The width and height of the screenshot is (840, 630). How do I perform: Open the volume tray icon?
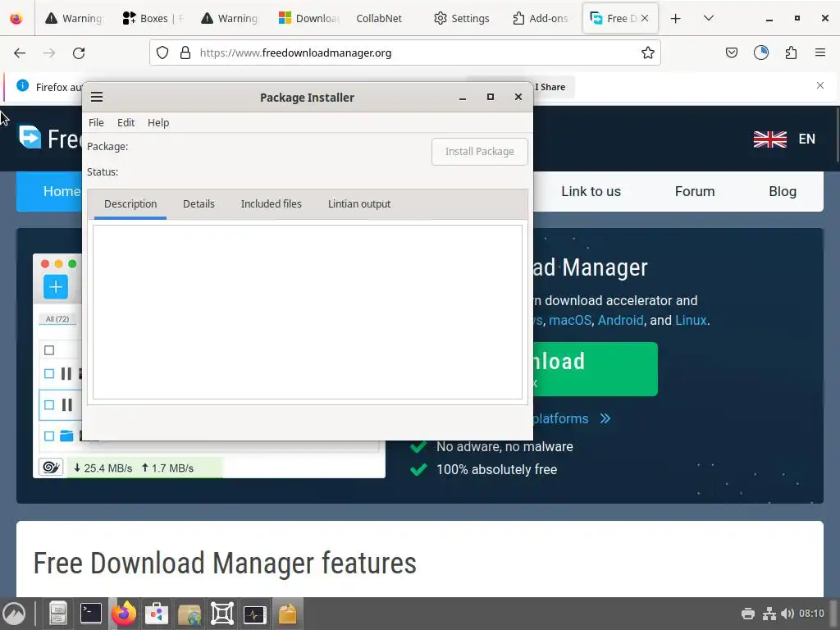click(x=787, y=614)
